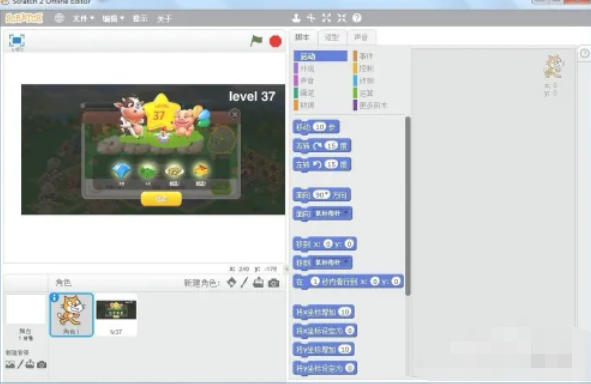Choose new sprite from library icon
The height and width of the screenshot is (384, 591).
click(x=232, y=282)
